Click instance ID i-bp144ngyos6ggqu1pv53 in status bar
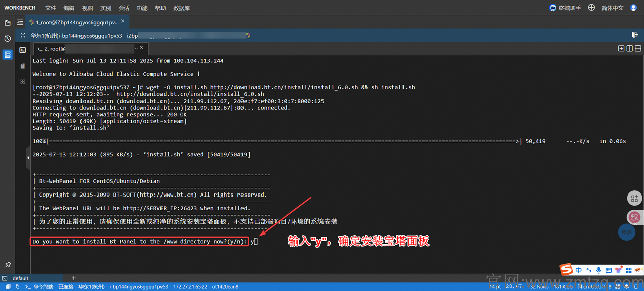Image resolution: width=644 pixels, height=291 pixels. tap(138, 287)
